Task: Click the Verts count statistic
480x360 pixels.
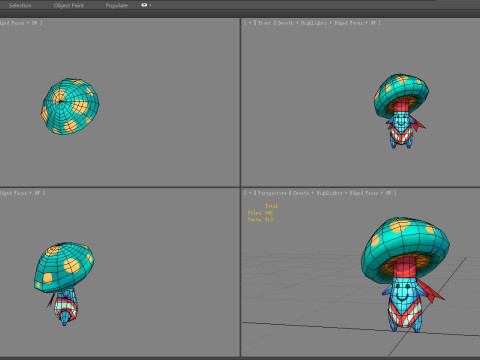Action: tap(261, 219)
